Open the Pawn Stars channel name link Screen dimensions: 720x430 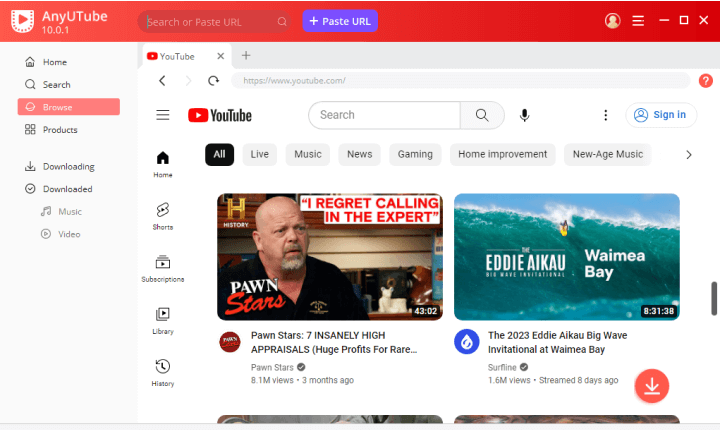tap(272, 368)
